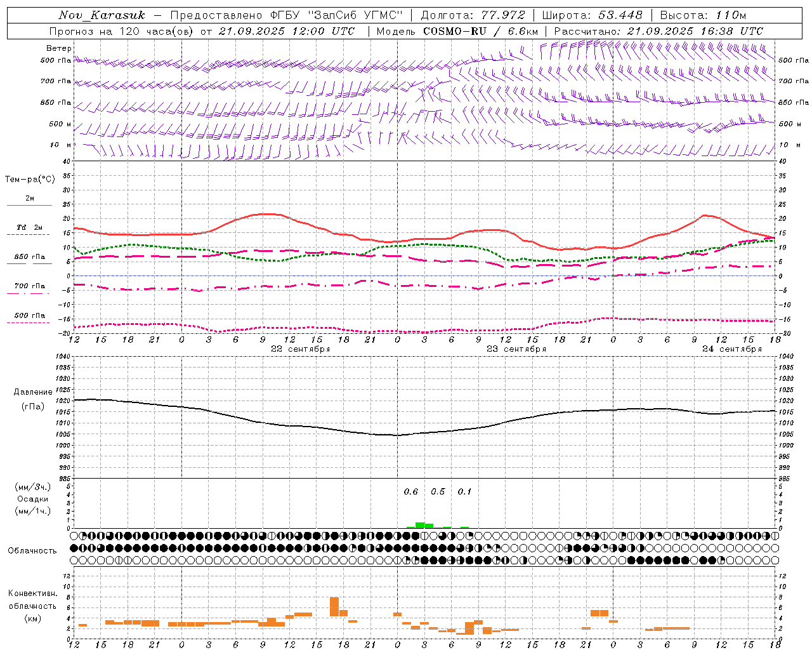Click the tallest orange convective cloud bar

click(x=334, y=606)
